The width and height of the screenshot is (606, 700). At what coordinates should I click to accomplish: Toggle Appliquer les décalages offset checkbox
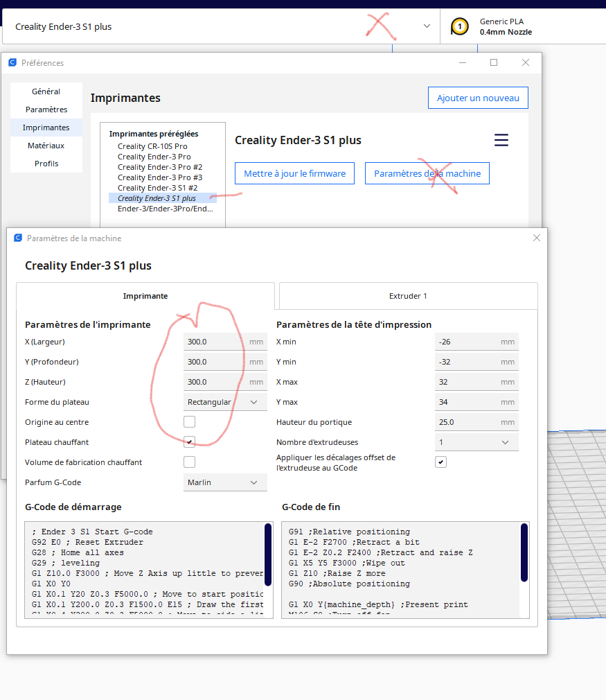pos(441,462)
